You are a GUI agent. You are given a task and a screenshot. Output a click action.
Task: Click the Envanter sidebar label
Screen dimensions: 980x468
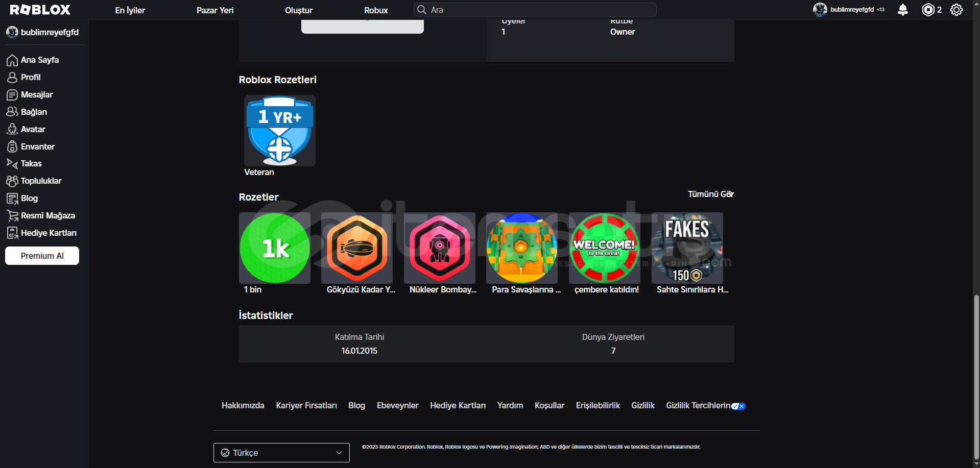(38, 147)
